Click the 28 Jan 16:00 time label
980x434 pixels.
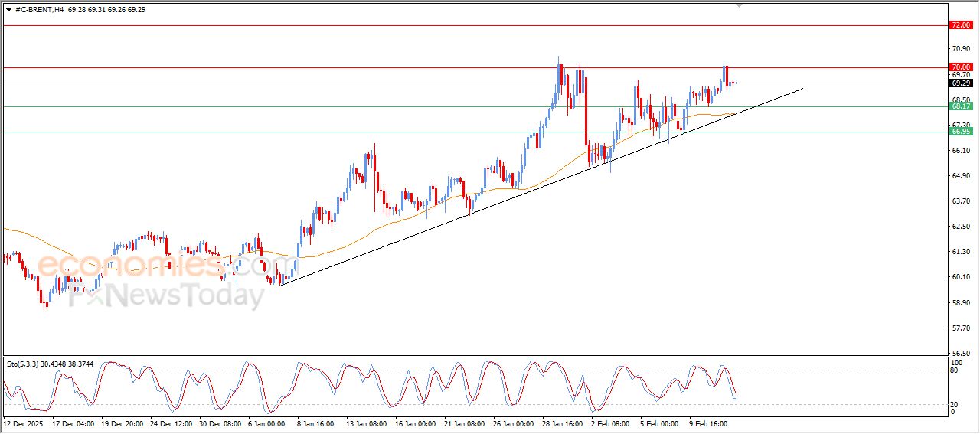tap(562, 423)
